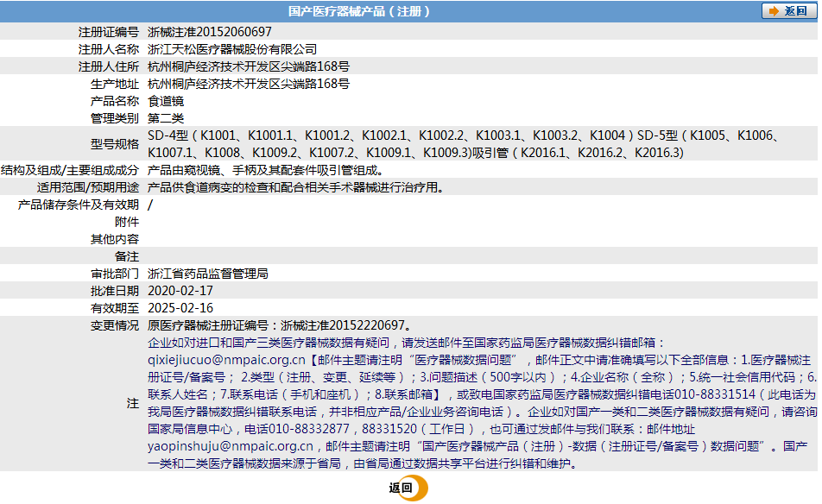Click the orange arrow icon in the header 返回 button

[774, 11]
